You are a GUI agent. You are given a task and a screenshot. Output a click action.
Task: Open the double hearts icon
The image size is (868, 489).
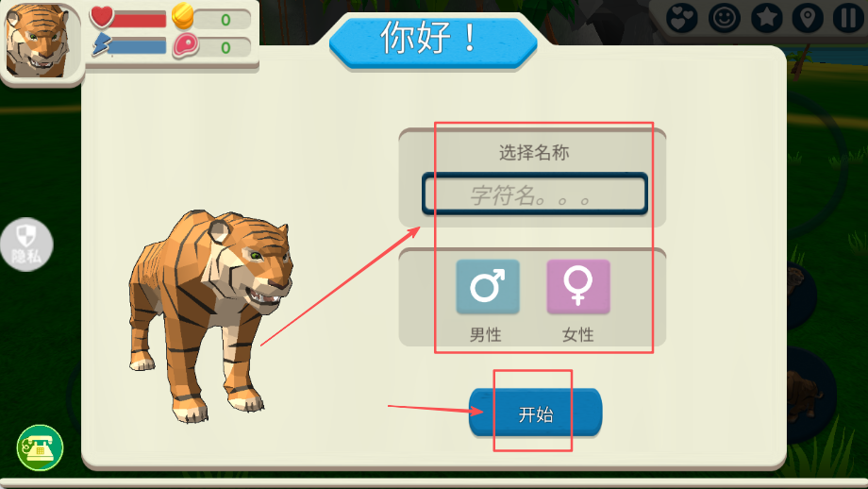tap(682, 18)
